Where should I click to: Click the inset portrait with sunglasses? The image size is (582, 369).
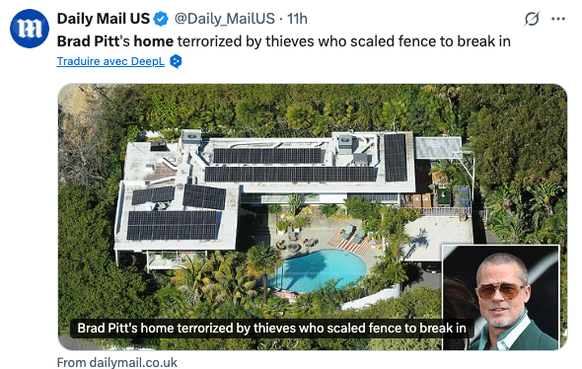(500, 297)
